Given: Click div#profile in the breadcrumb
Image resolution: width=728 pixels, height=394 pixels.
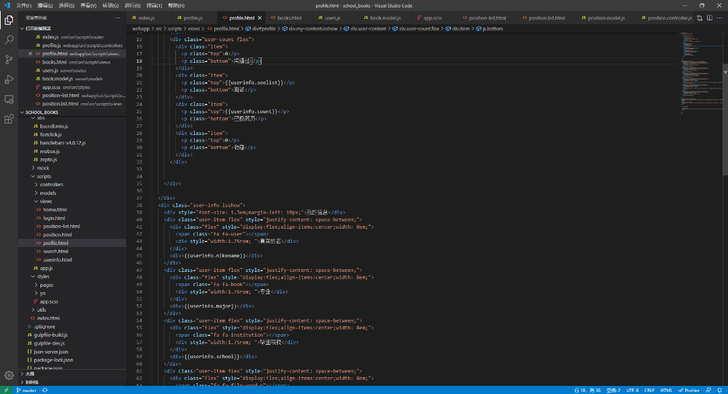Looking at the screenshot, I should pyautogui.click(x=260, y=29).
